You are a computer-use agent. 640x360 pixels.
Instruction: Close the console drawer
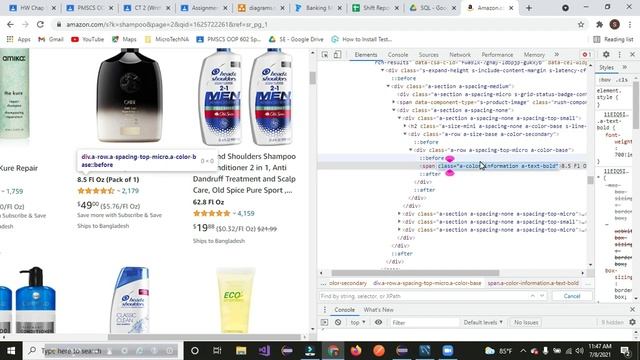tap(632, 310)
